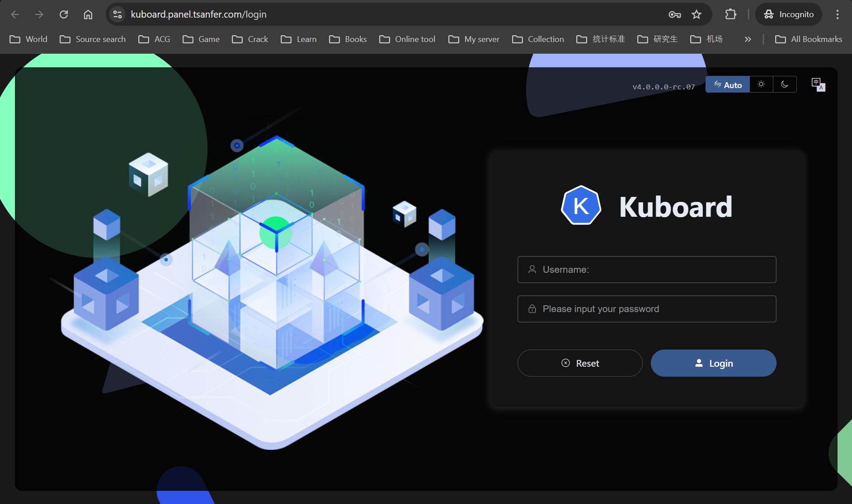Bookmark this page with star icon
Screen dimensions: 852x504
697,14
